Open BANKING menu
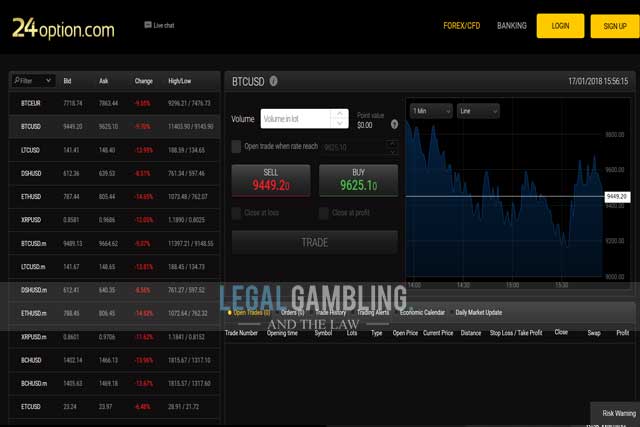640x427 pixels. point(512,26)
